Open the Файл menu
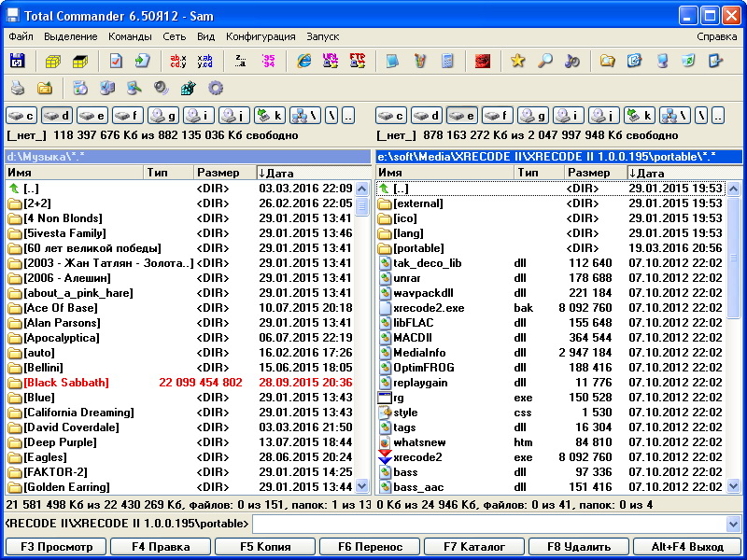This screenshot has width=747, height=560. pyautogui.click(x=21, y=36)
